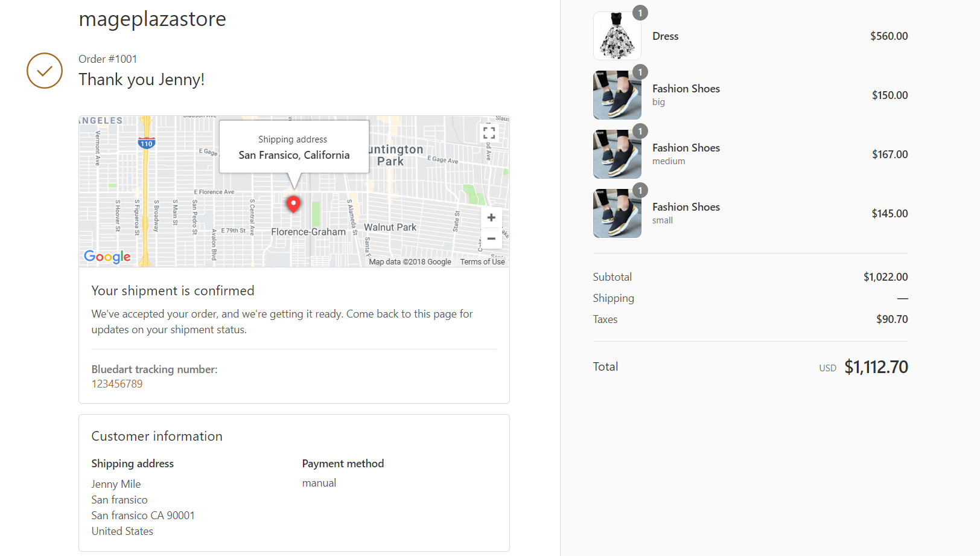Open the Dress product thumbnail
The image size is (980, 556).
click(x=617, y=36)
